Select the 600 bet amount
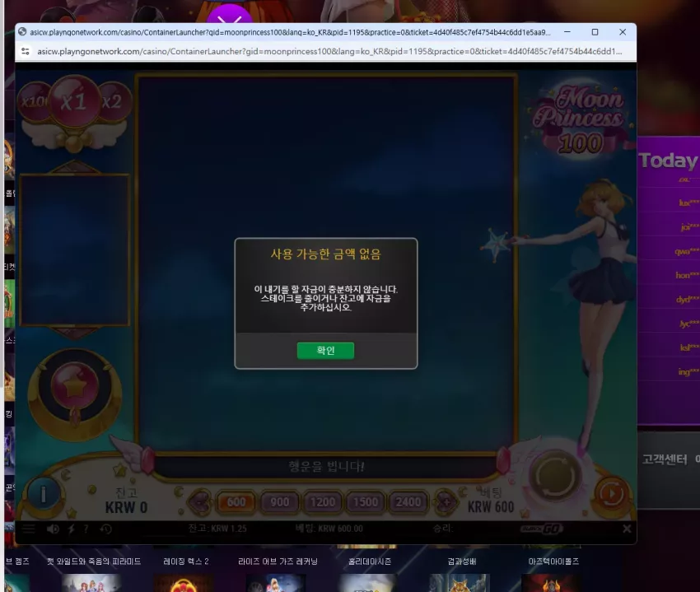The image size is (700, 592). point(236,502)
